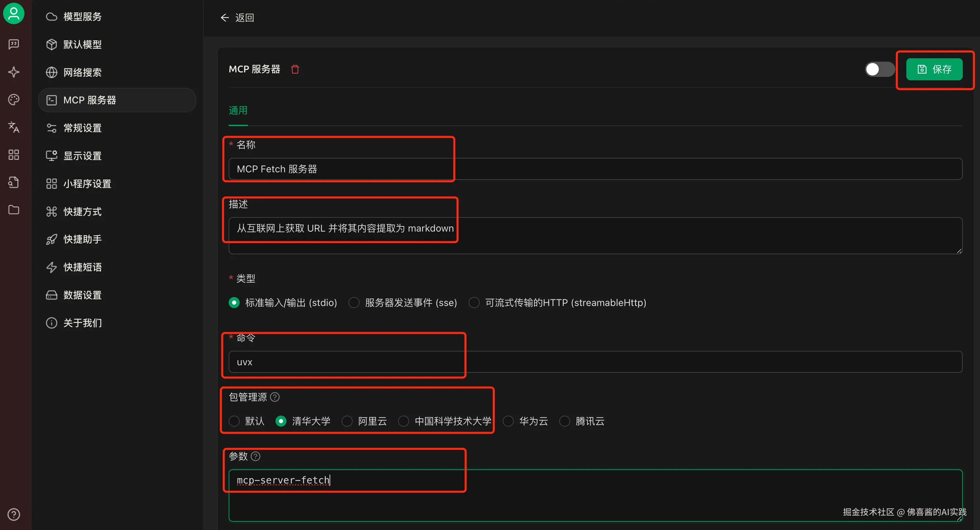Select 服务器发送事件 (sse) type radio
This screenshot has width=980, height=530.
coord(354,303)
